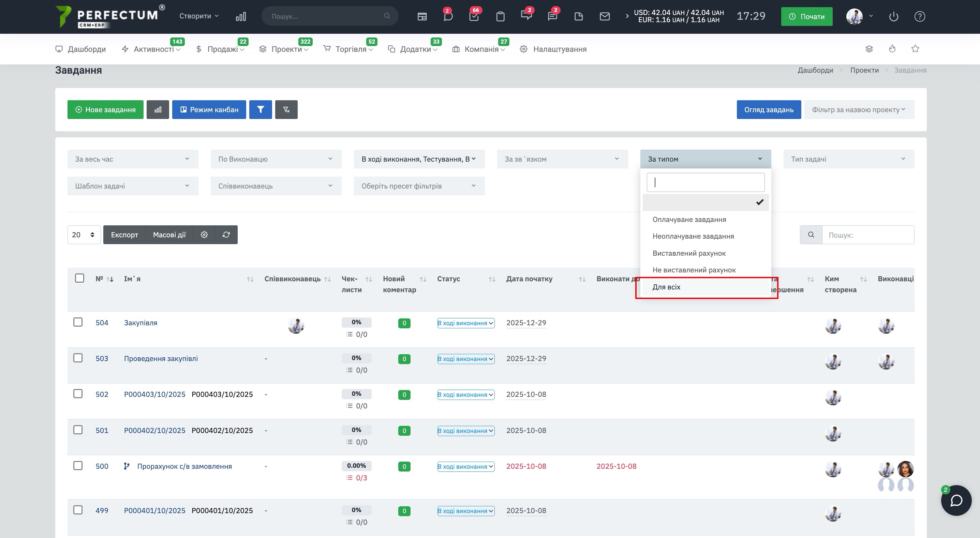The height and width of the screenshot is (538, 980).
Task: Open the help question mark icon
Action: pos(920,16)
